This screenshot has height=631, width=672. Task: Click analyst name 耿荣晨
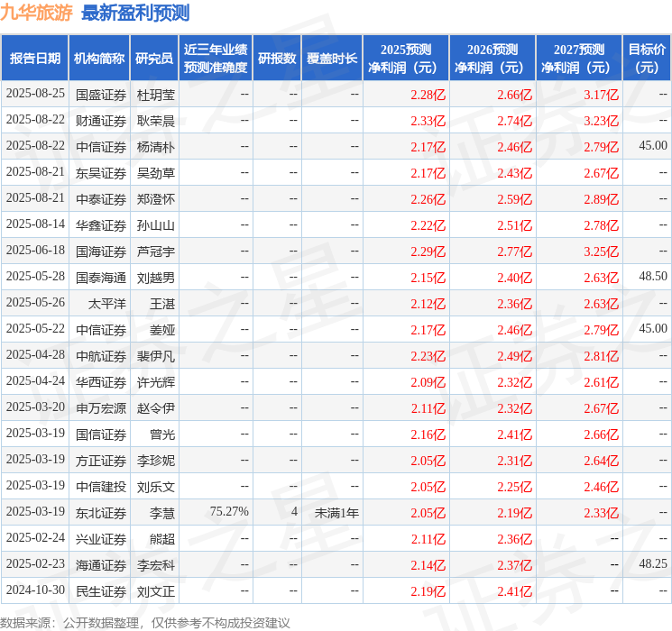click(155, 121)
